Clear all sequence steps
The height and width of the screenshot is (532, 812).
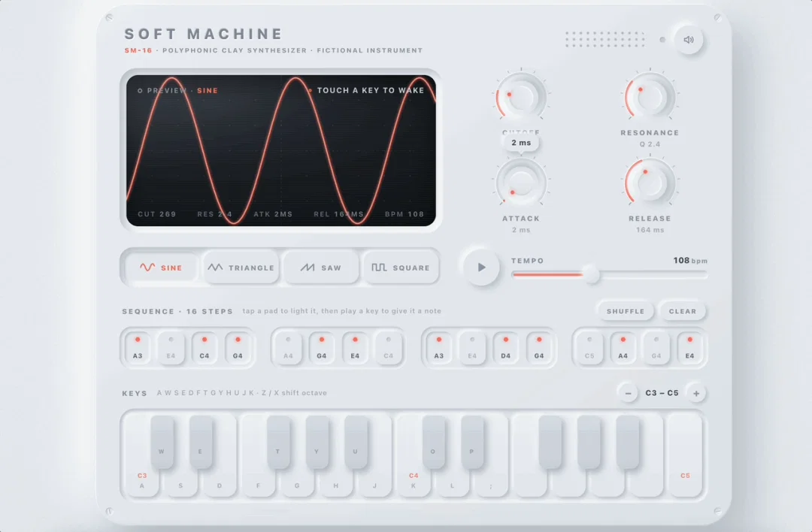pos(683,311)
